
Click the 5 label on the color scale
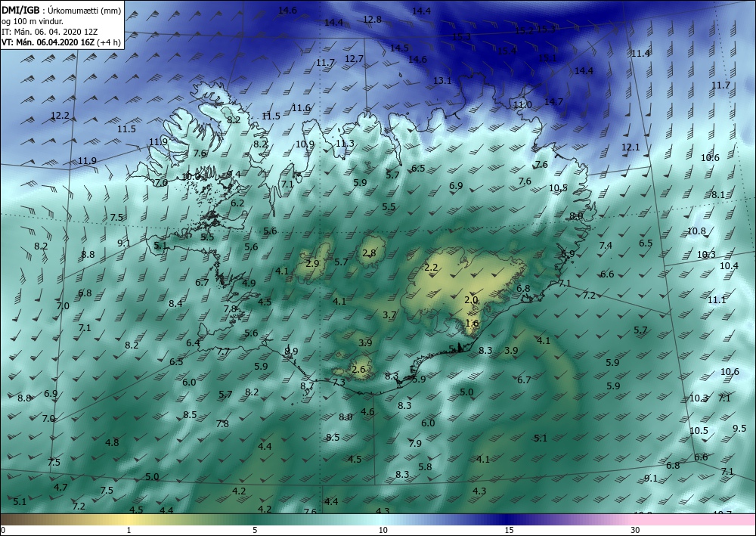(255, 531)
